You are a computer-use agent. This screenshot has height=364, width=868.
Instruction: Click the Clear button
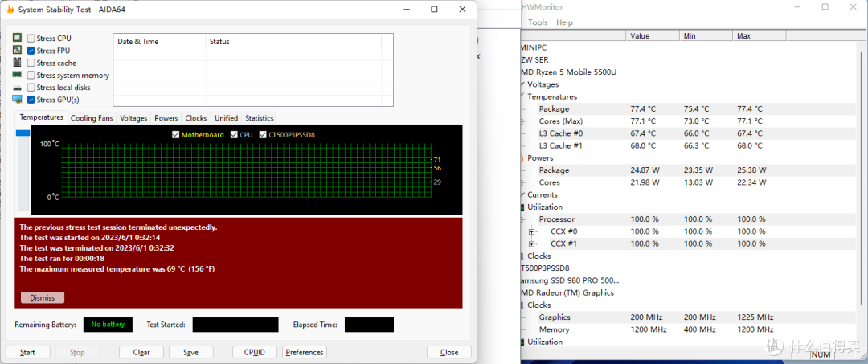coord(141,352)
